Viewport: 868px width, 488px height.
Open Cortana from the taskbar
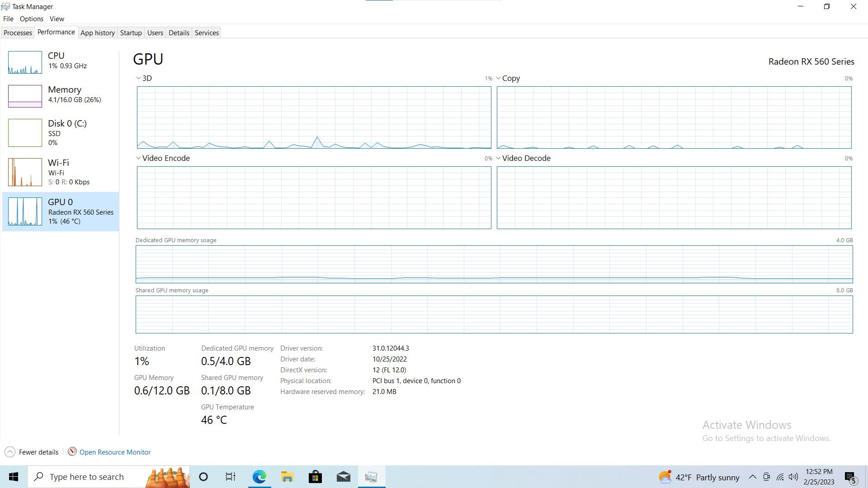203,477
